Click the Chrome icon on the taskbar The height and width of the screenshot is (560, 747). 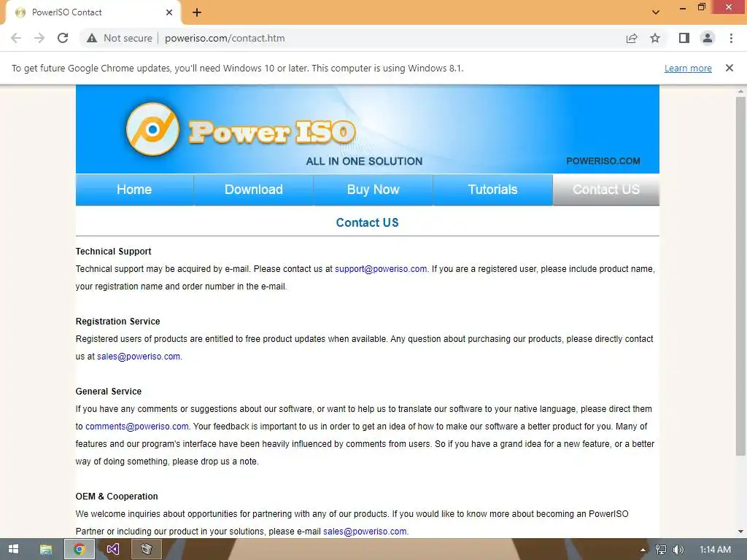click(x=80, y=549)
